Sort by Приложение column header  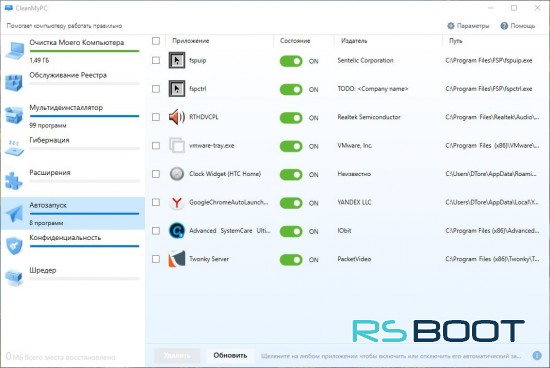tap(190, 41)
